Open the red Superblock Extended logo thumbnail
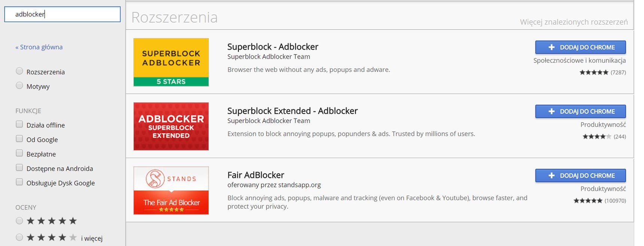This screenshot has height=246, width=644. coord(171,126)
